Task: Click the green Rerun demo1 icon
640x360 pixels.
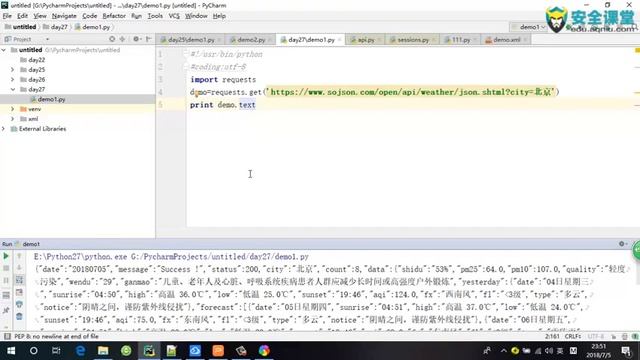Action: [x=6, y=256]
